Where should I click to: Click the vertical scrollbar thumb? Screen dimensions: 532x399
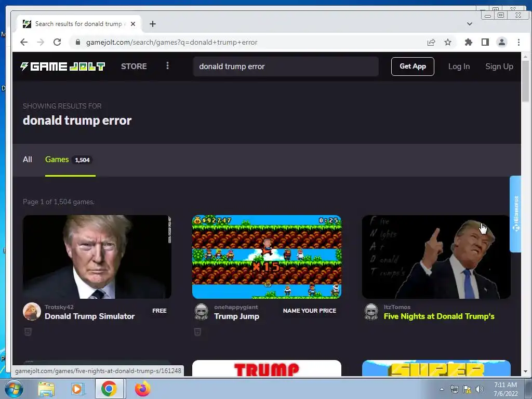pyautogui.click(x=526, y=81)
